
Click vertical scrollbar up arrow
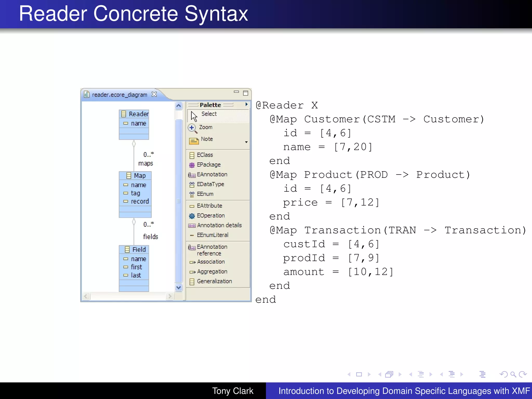[179, 106]
